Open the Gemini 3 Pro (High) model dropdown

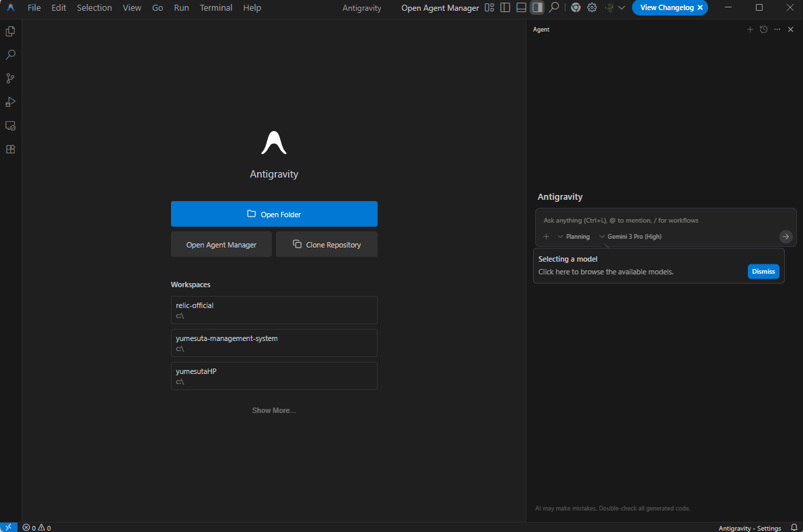(630, 237)
